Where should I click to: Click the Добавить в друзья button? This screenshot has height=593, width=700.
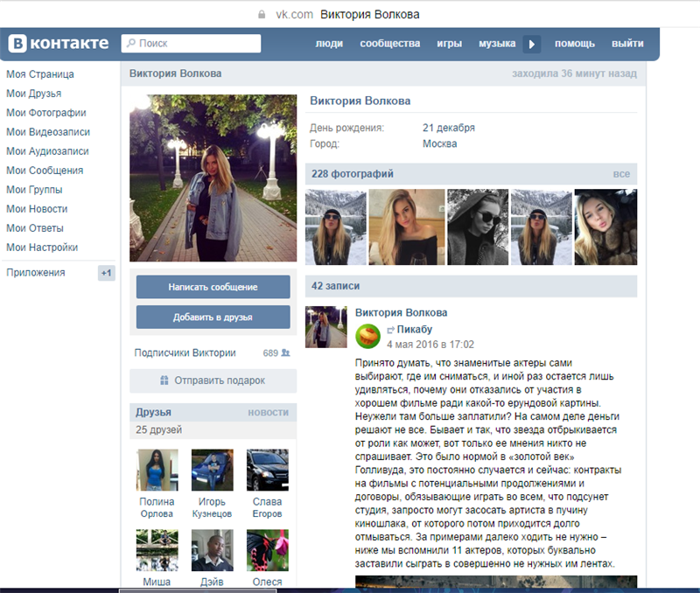[213, 317]
